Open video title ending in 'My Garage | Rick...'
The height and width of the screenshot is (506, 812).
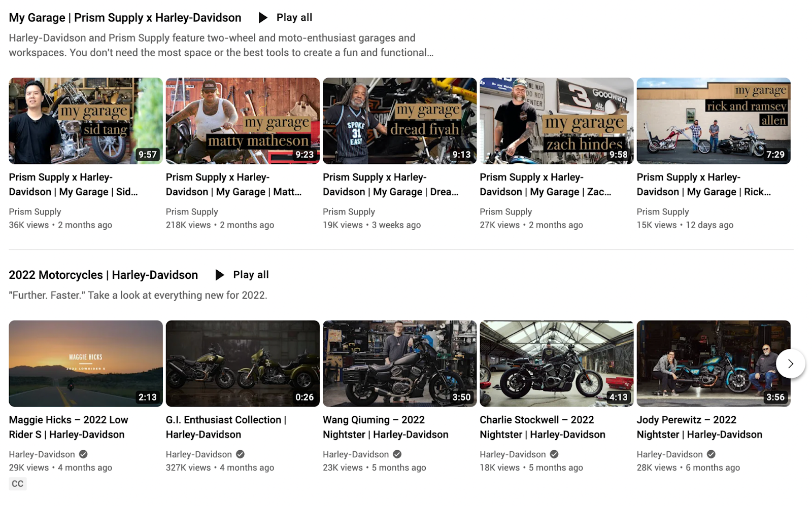[x=704, y=185]
